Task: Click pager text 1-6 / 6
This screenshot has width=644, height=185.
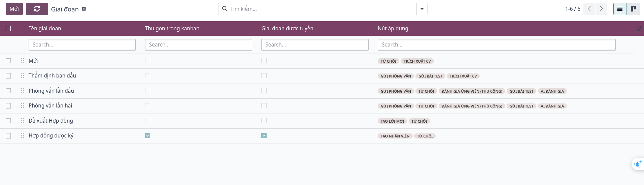Action: tap(573, 9)
